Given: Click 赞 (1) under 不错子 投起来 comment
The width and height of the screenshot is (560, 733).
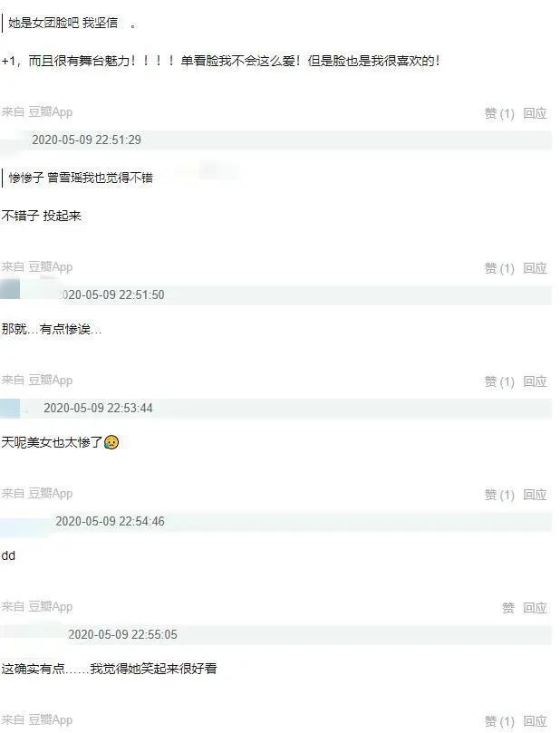Looking at the screenshot, I should (x=498, y=268).
